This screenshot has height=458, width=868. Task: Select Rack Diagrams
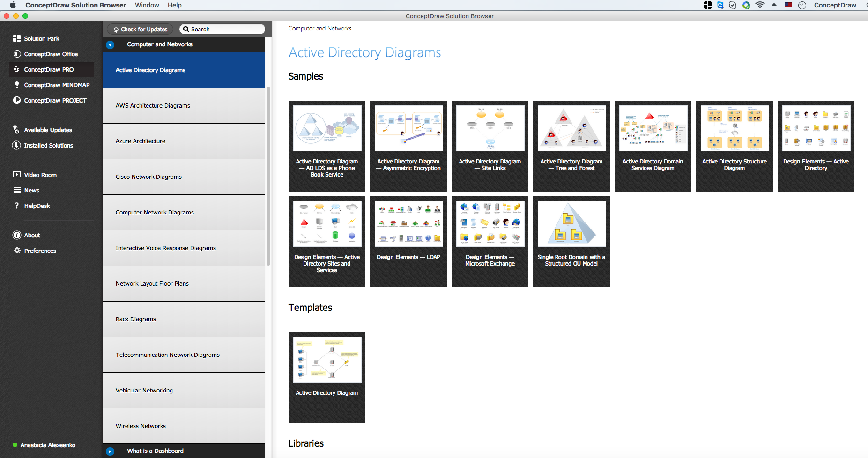tap(184, 319)
